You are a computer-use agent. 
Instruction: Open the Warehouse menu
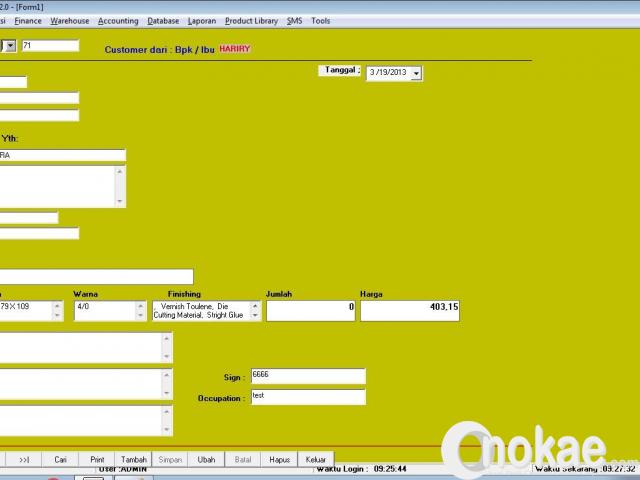pos(69,20)
